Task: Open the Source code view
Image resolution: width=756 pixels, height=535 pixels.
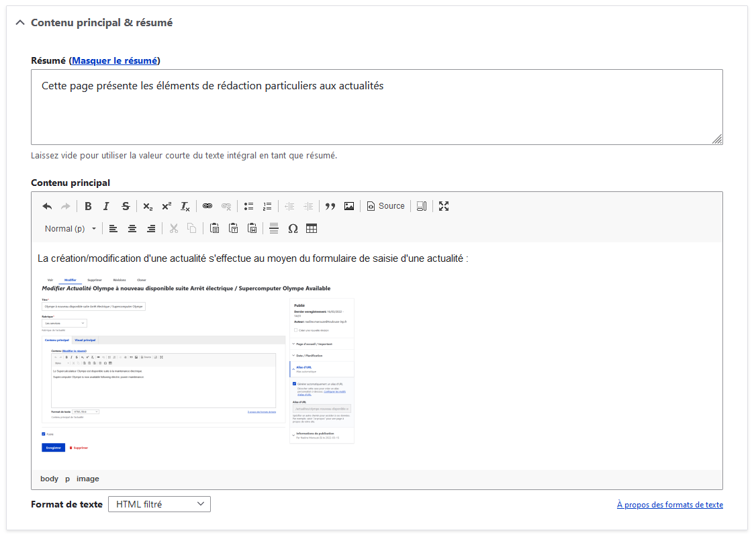Action: coord(385,206)
